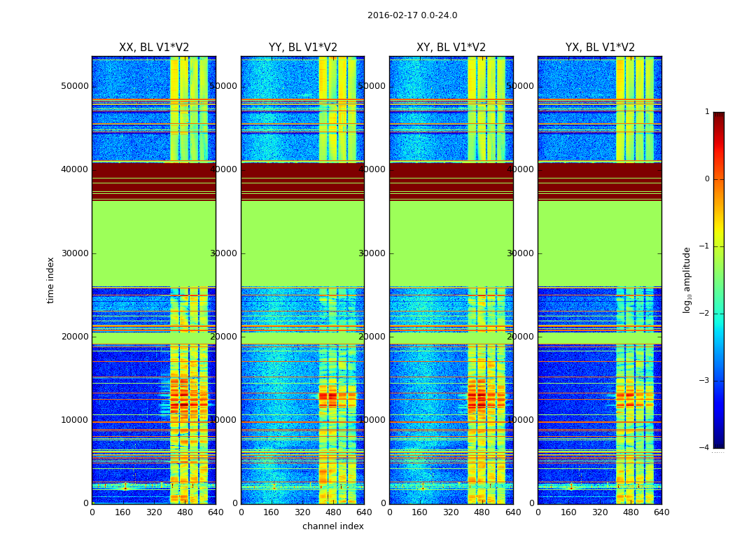Click the solid green band in the XX heatmap

(x=154, y=243)
